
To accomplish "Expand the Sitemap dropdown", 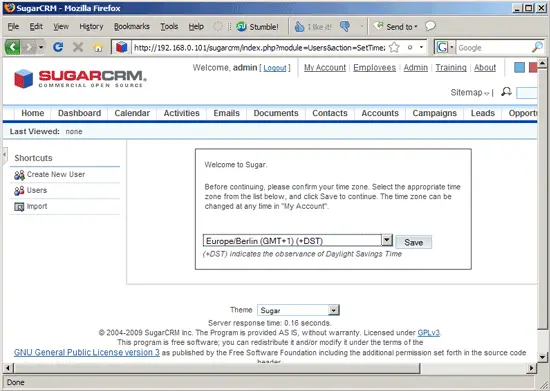I will pos(470,93).
